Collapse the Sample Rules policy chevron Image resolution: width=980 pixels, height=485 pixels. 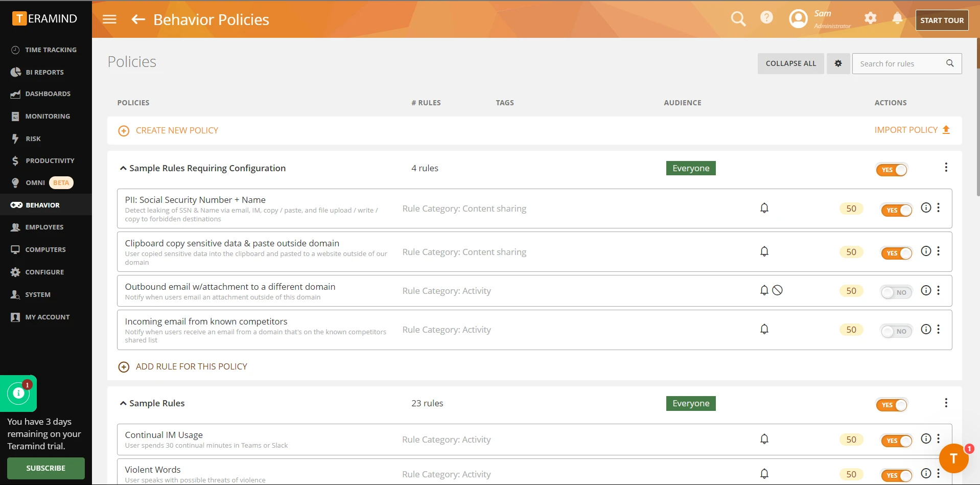coord(123,403)
